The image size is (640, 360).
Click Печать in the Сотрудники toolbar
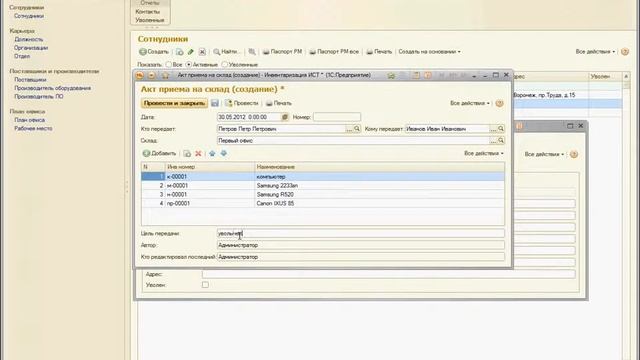coord(379,52)
